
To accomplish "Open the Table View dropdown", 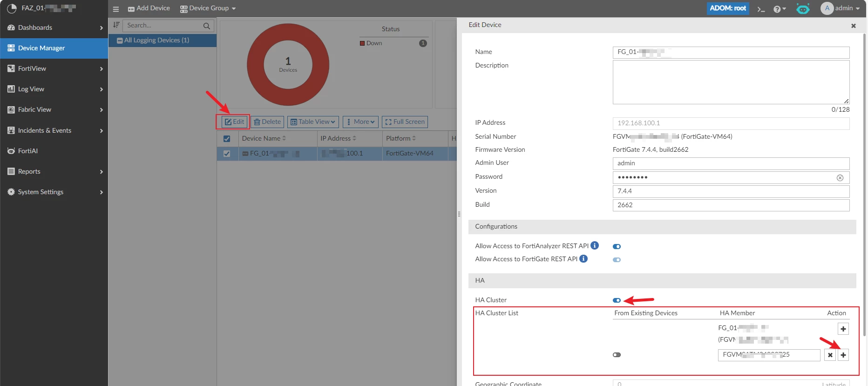I will [312, 122].
